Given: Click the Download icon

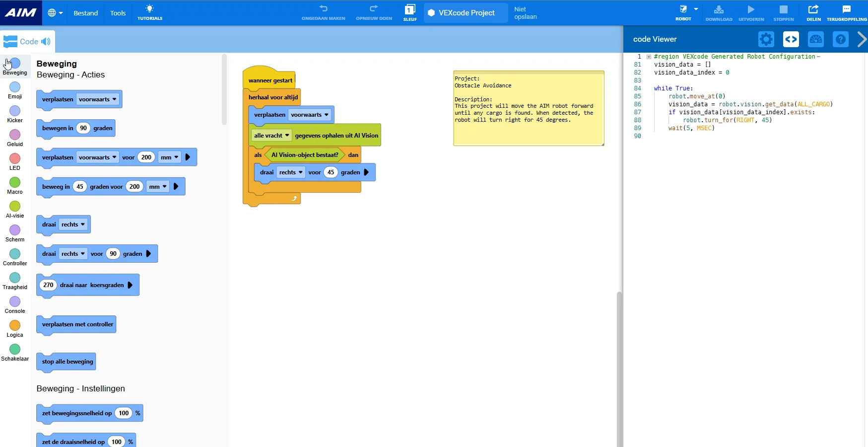Looking at the screenshot, I should (719, 12).
